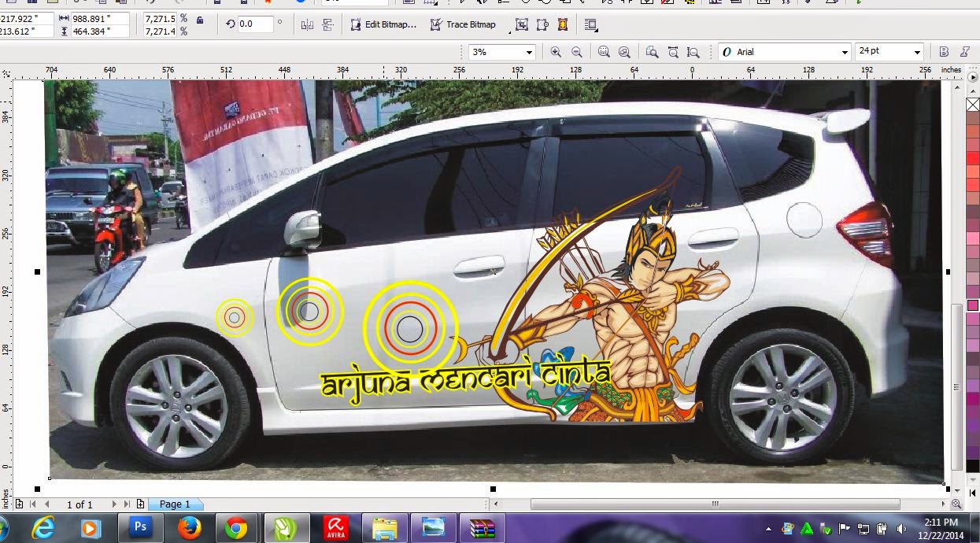Screen dimensions: 980x543
Task: Toggle the lock ratio padlock
Action: tap(200, 20)
